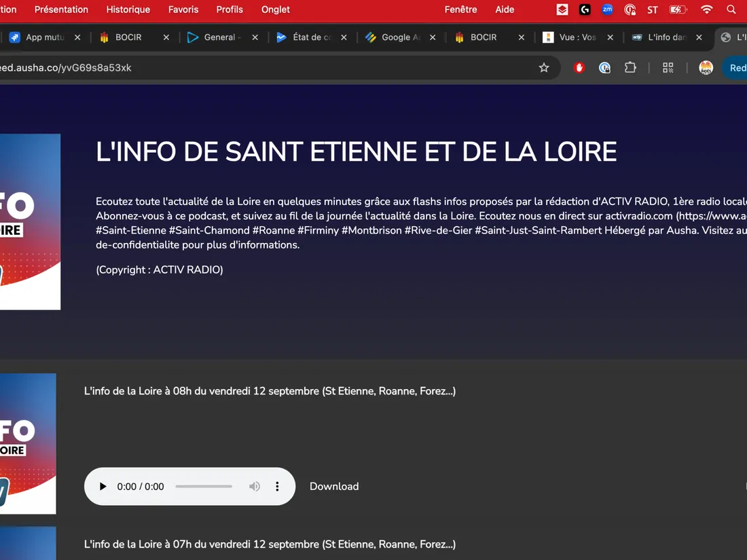Viewport: 747px width, 560px height.
Task: Click the Logitech G Hub menu bar icon
Action: tap(585, 10)
